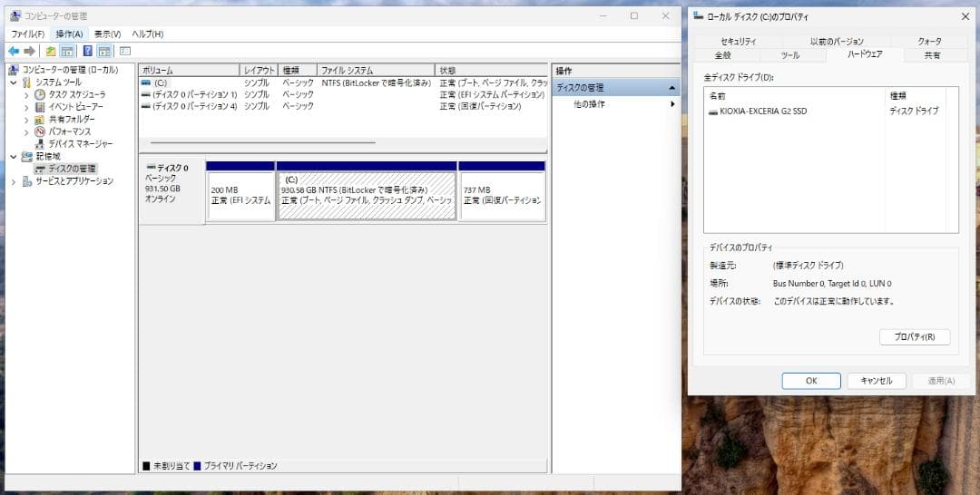
Task: Click the blue Help question mark icon
Action: [88, 51]
